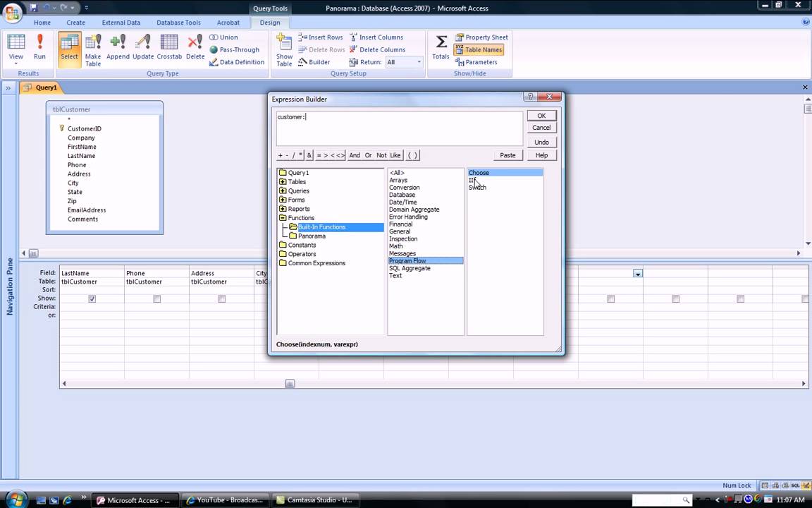Image resolution: width=812 pixels, height=508 pixels.
Task: Click EmailAddress field in tblCustomer
Action: [87, 210]
